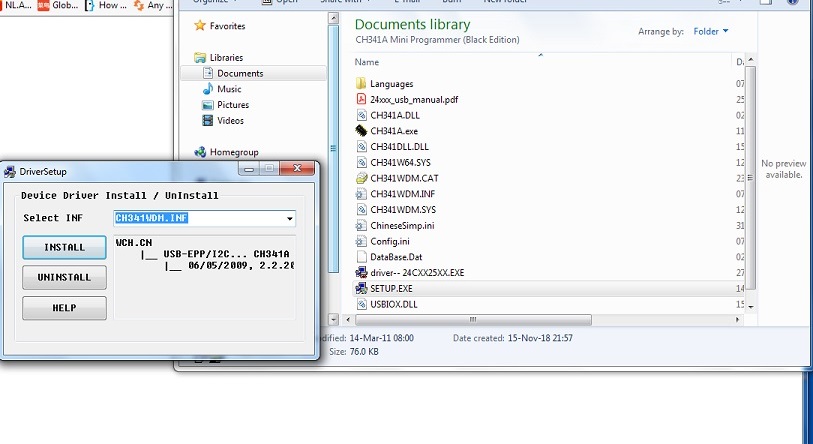The width and height of the screenshot is (813, 444).
Task: Click the INSTALL button in DriverSetup
Action: coord(64,247)
